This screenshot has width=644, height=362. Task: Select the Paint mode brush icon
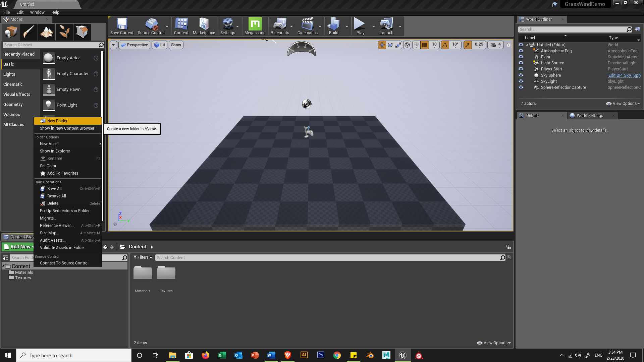(29, 32)
